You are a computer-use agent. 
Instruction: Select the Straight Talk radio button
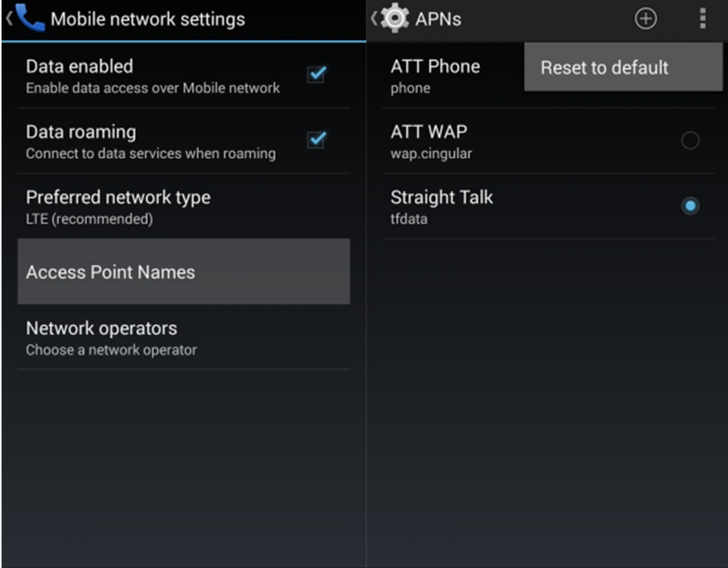[690, 206]
